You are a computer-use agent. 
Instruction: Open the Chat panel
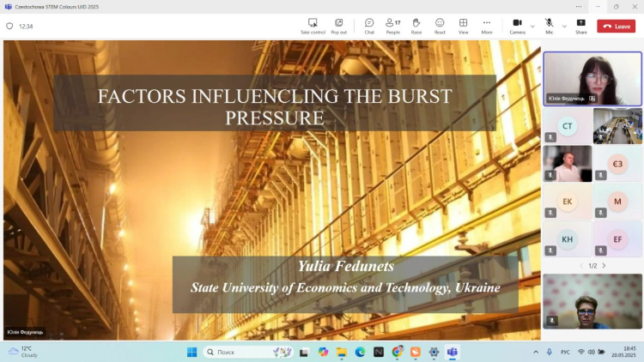369,23
